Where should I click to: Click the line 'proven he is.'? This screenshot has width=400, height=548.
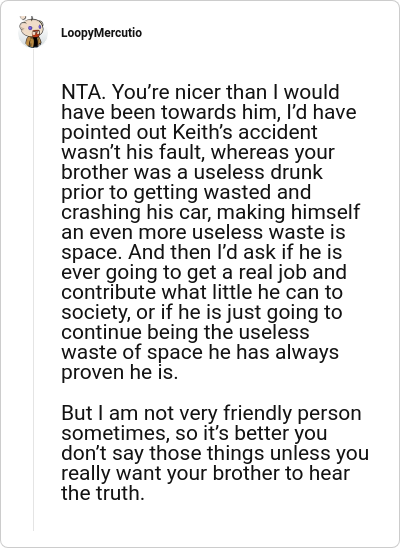pos(119,373)
